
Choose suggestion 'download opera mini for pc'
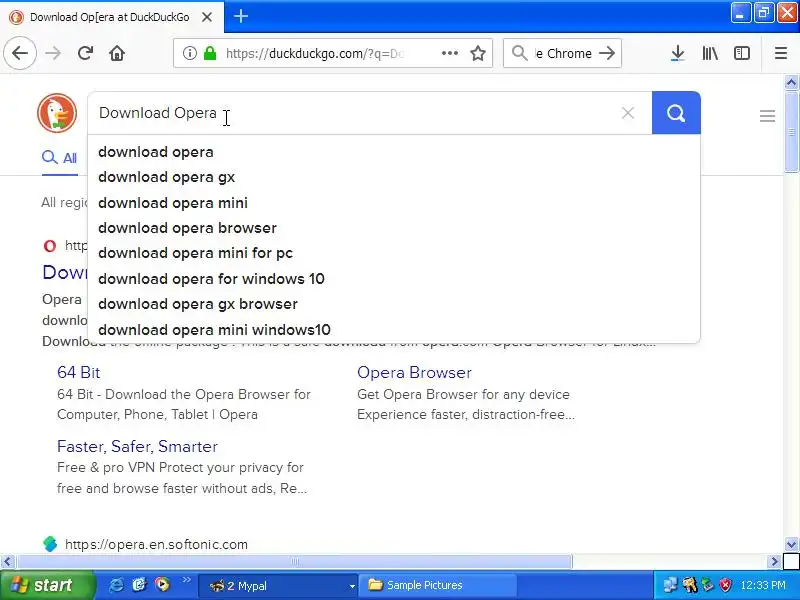[393, 253]
